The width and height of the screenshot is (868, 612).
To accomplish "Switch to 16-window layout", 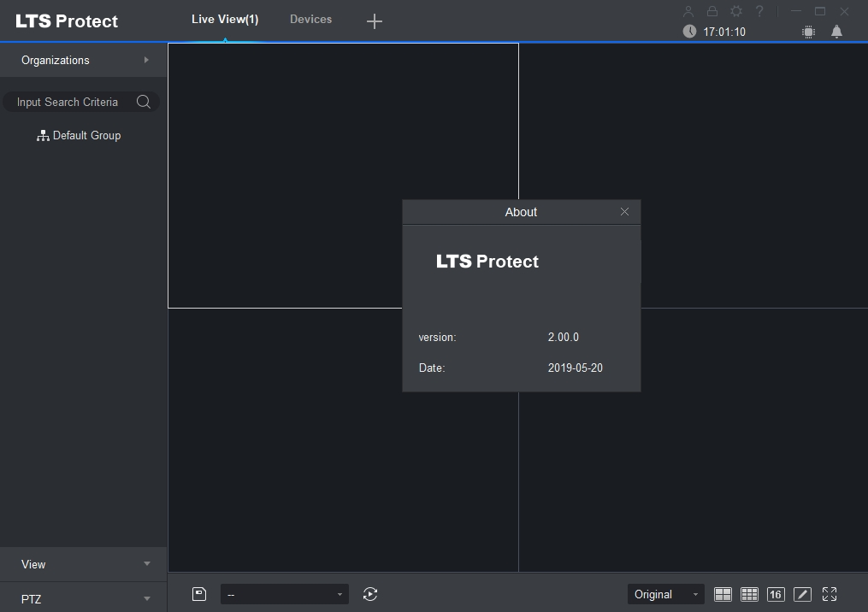I will 776,594.
